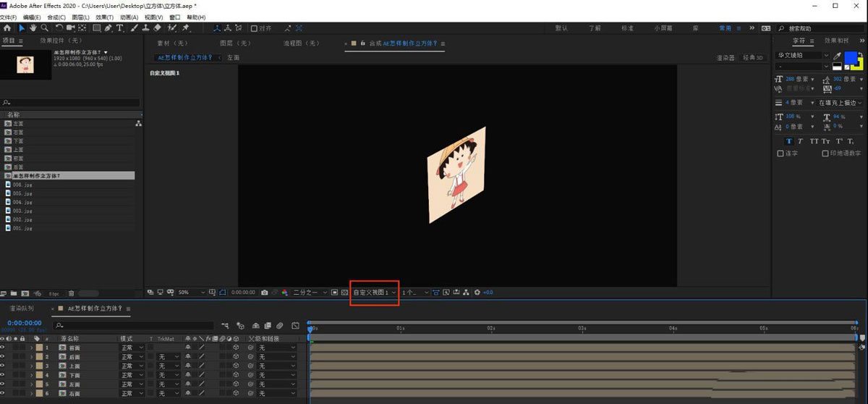Toggle the region of interest icon

coord(334,293)
